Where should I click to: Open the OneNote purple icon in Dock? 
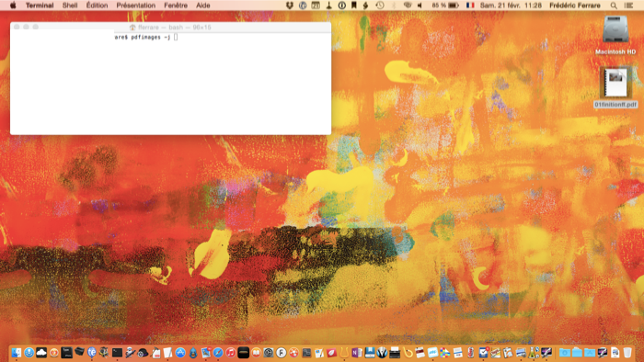(x=357, y=353)
